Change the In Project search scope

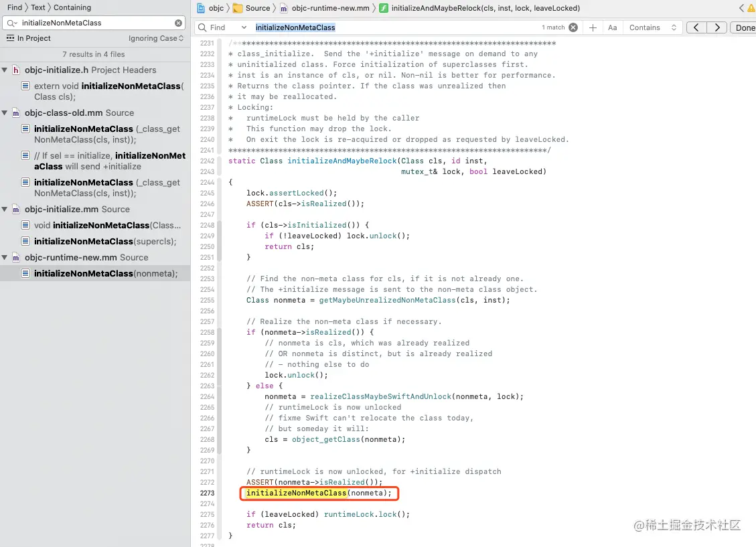pos(28,38)
